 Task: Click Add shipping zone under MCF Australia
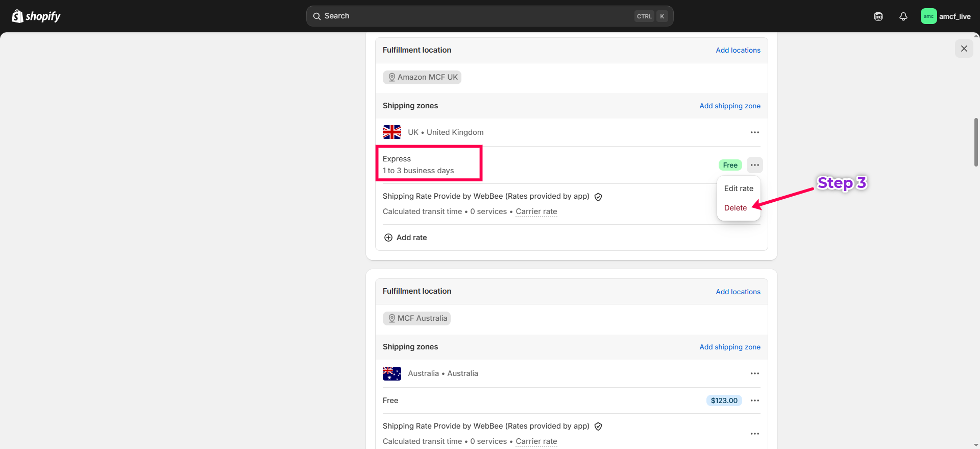click(729, 347)
